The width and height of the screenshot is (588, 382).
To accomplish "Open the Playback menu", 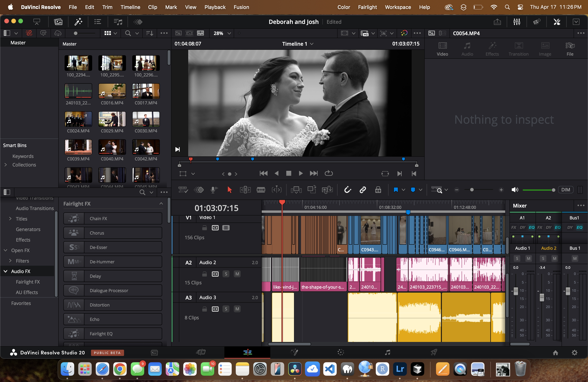I will click(x=215, y=7).
